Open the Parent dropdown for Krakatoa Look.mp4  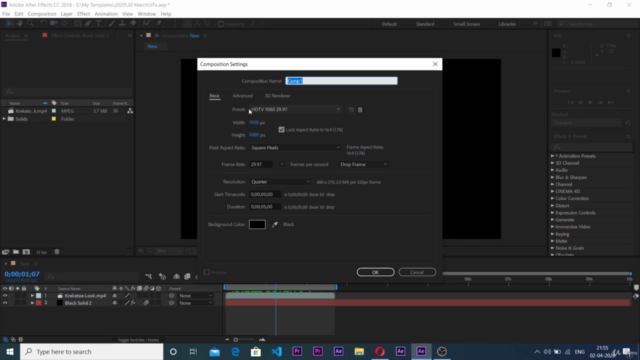[196, 296]
